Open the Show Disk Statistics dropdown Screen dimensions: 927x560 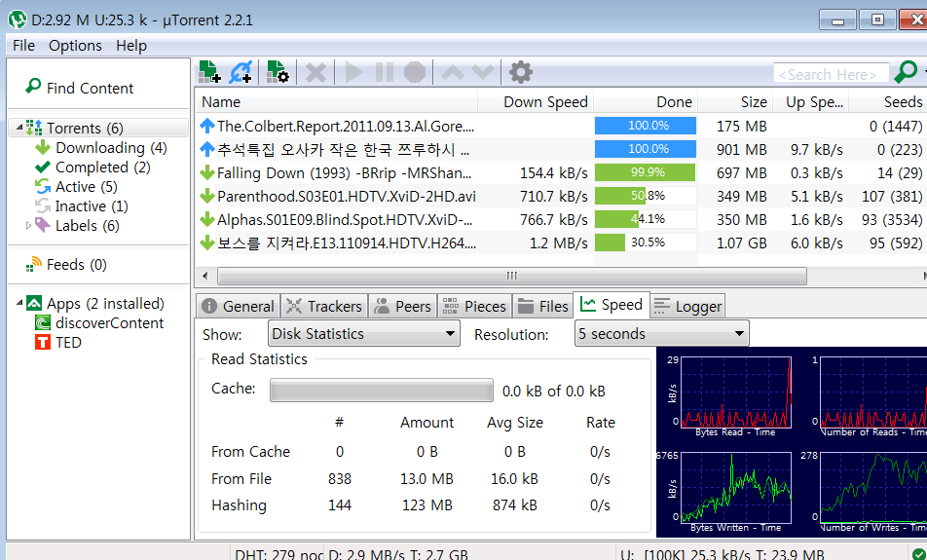point(363,334)
